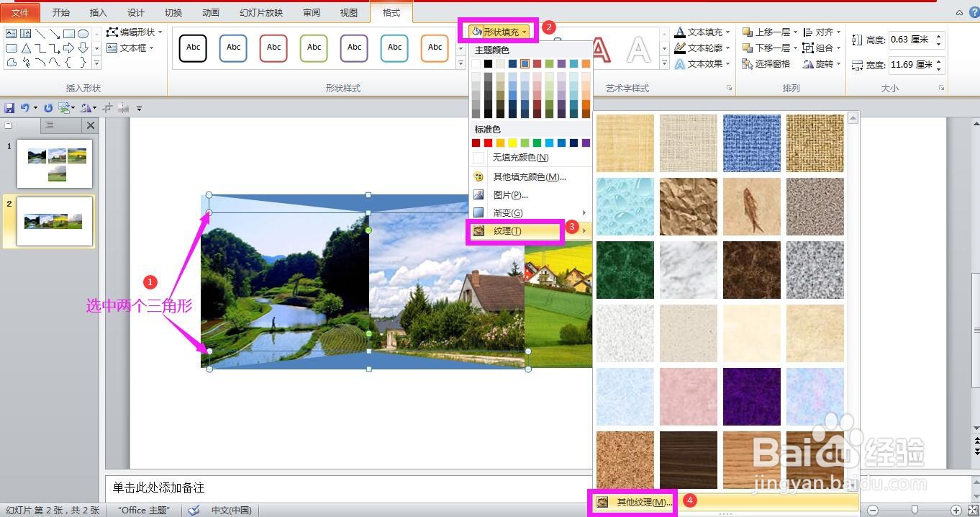Select slide 1 thumbnail
980x517 pixels.
[56, 163]
